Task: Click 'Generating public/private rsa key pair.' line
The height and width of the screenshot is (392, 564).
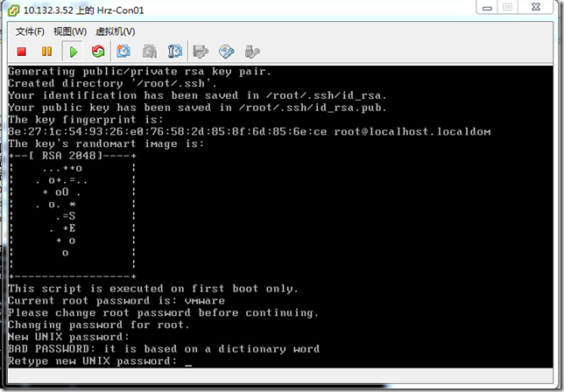Action: coord(139,71)
